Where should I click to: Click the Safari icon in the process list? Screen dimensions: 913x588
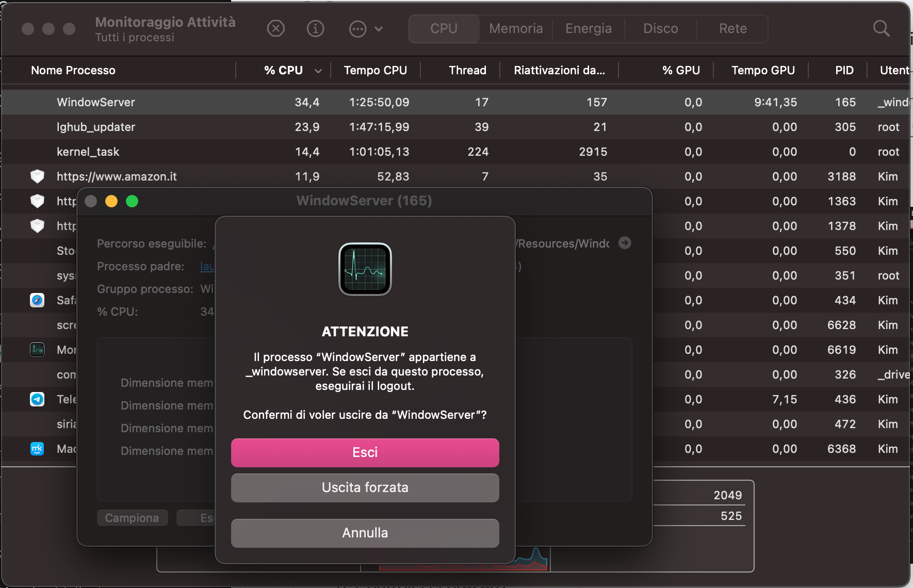37,300
